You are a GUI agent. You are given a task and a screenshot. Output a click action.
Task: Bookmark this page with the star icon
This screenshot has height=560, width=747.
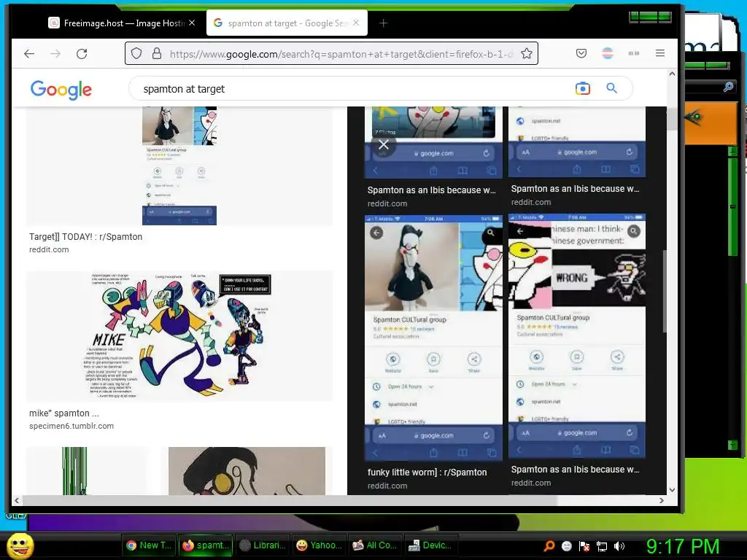tap(527, 53)
